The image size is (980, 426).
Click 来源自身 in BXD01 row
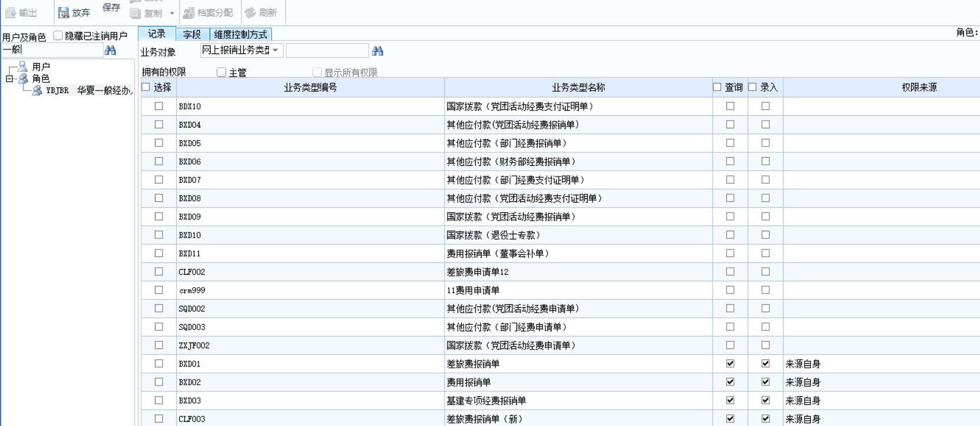(803, 364)
